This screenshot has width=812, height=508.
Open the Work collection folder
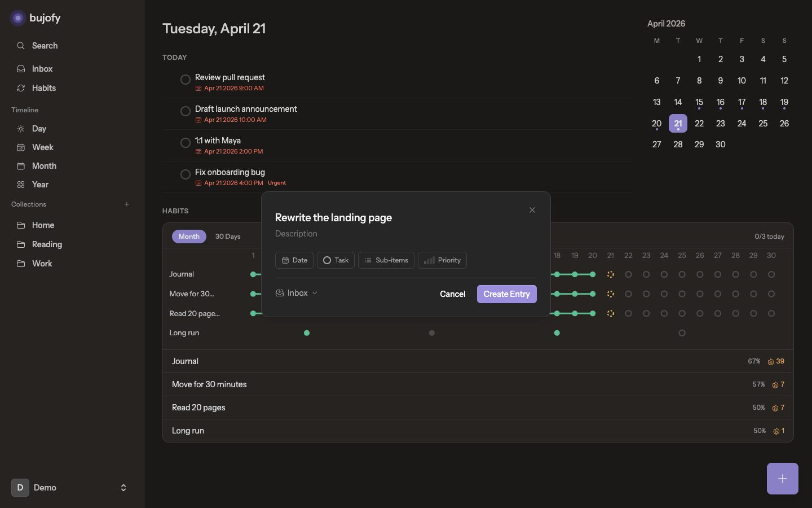(72, 264)
